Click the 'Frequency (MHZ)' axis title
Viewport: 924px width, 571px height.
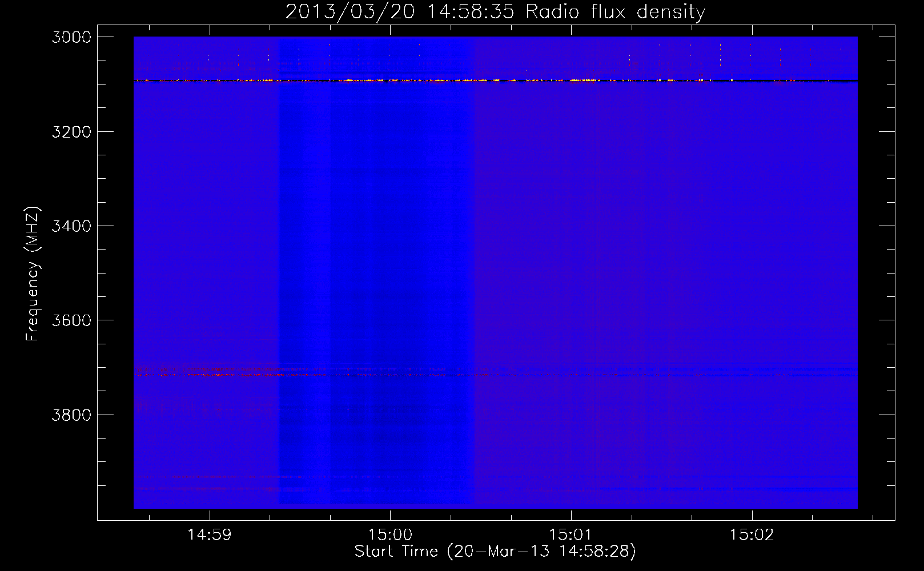click(x=33, y=274)
